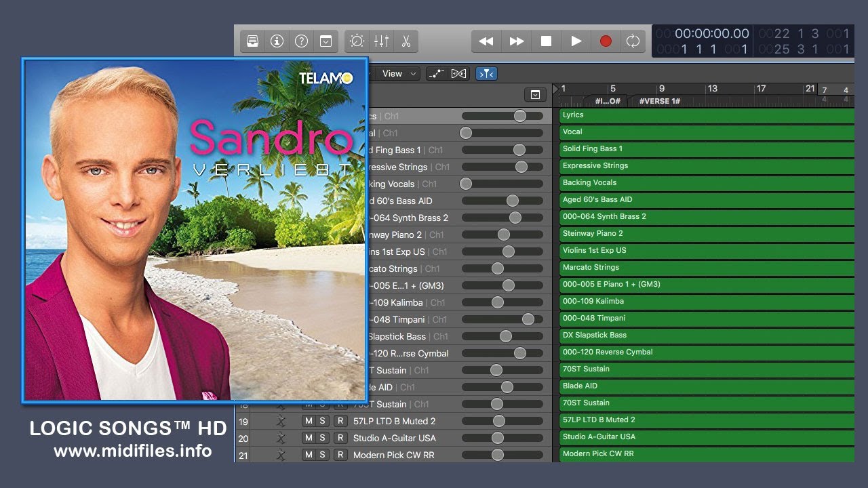Select the Solid Fing Bass 1 region
This screenshot has height=488, width=868.
click(x=707, y=150)
